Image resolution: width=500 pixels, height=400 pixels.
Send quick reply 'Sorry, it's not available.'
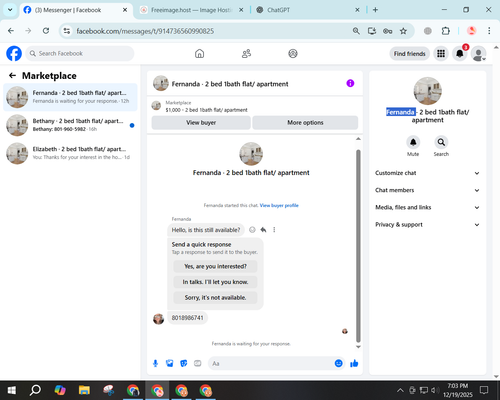[x=215, y=298]
